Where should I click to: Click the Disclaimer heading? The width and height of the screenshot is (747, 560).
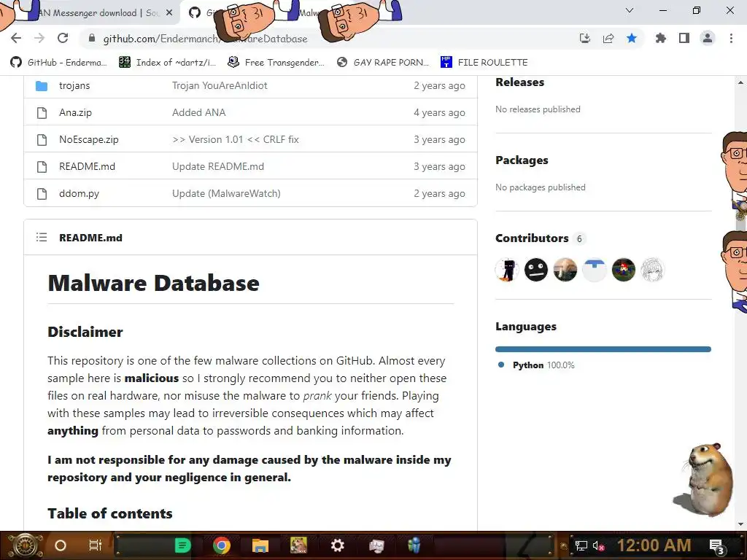(85, 332)
